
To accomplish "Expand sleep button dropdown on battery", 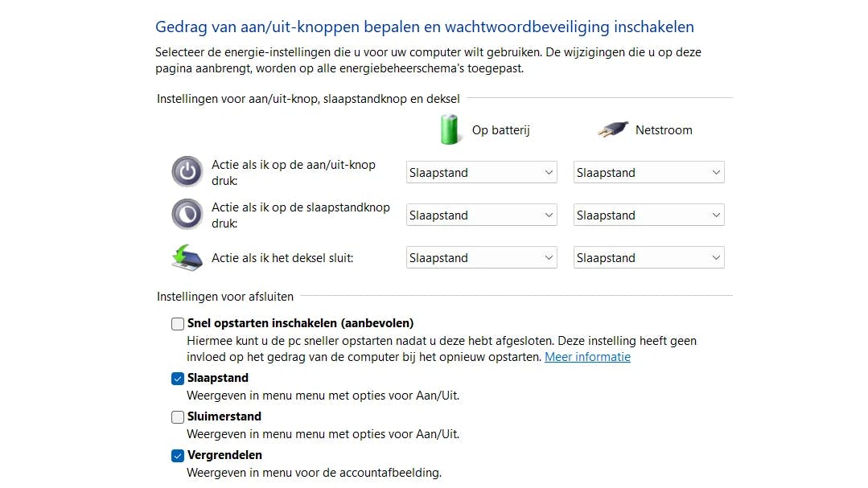I will (481, 215).
